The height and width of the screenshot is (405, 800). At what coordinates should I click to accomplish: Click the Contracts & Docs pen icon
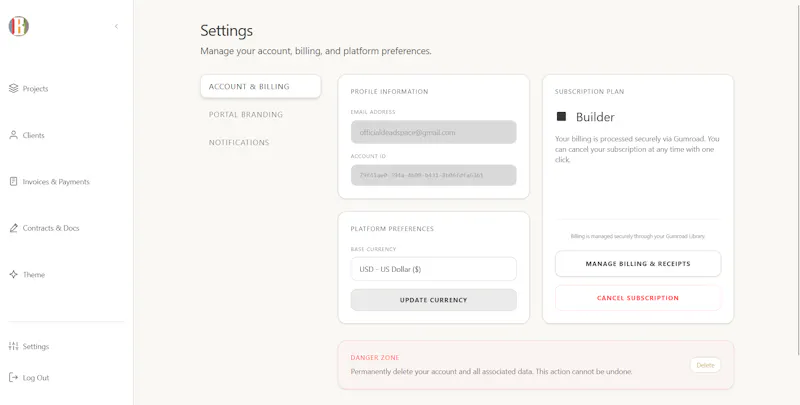13,228
